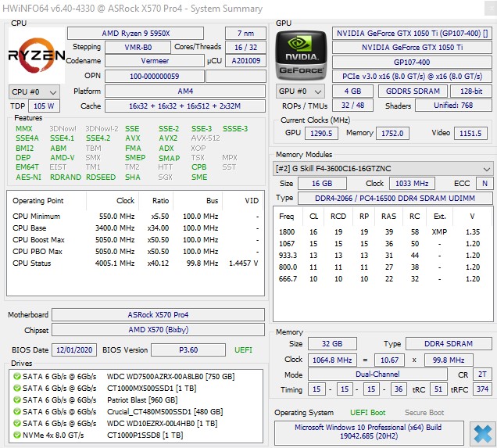Click the blue X close icon

(x=482, y=434)
